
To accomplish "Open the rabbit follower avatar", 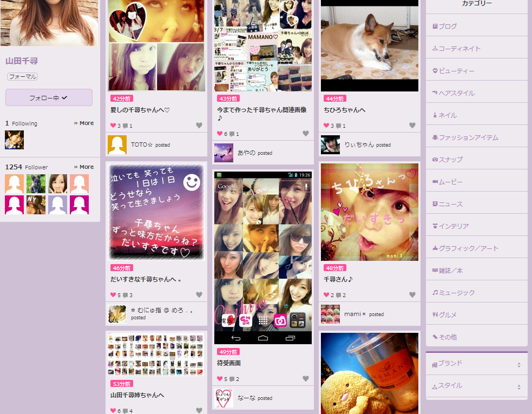I will pos(36,183).
